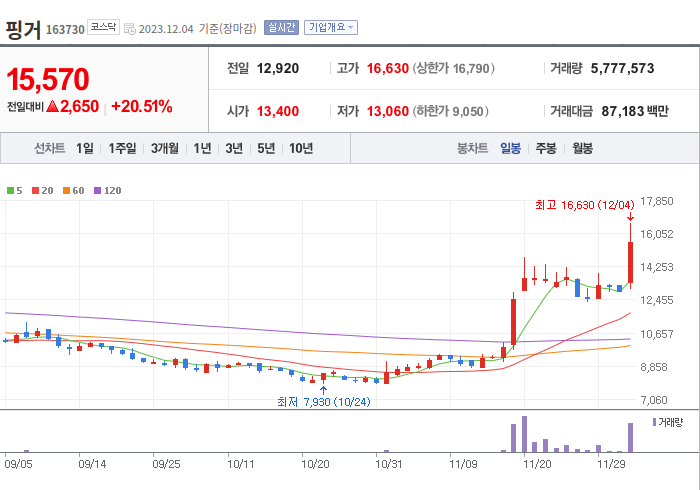
Task: Click the red 20-day moving average swatch
Action: pyautogui.click(x=35, y=191)
